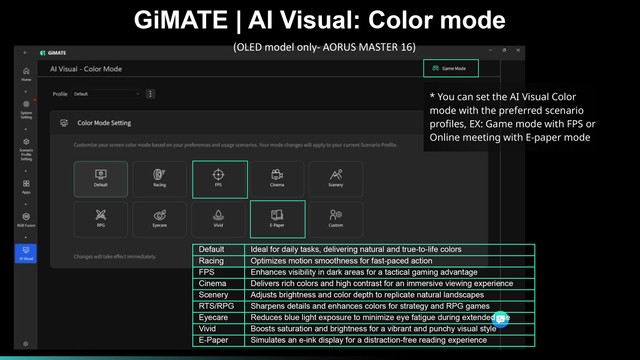Maximize the GiMATE window

[x=504, y=50]
